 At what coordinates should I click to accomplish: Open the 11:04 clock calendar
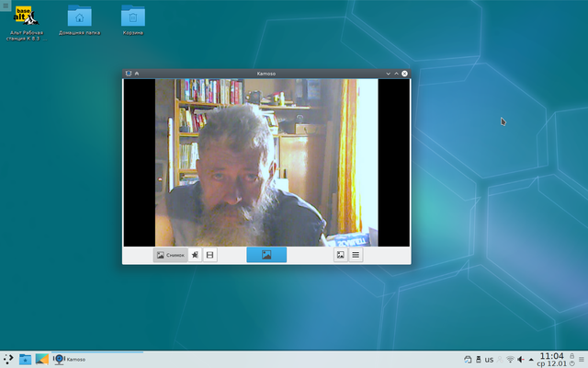(x=552, y=360)
